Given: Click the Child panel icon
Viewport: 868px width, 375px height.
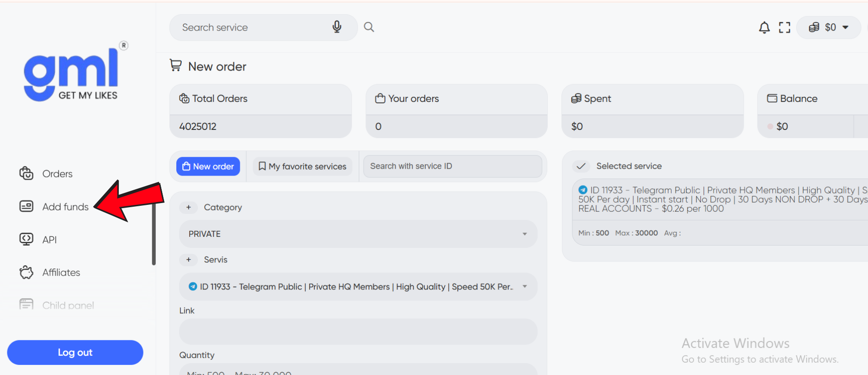Looking at the screenshot, I should 26,304.
